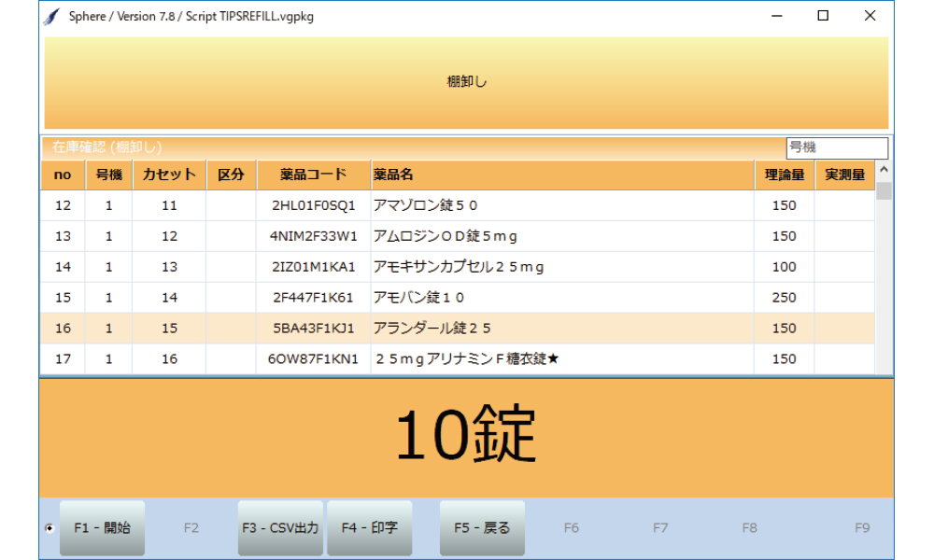Click F5 - 戻る button
This screenshot has height=560, width=934.
[x=482, y=528]
